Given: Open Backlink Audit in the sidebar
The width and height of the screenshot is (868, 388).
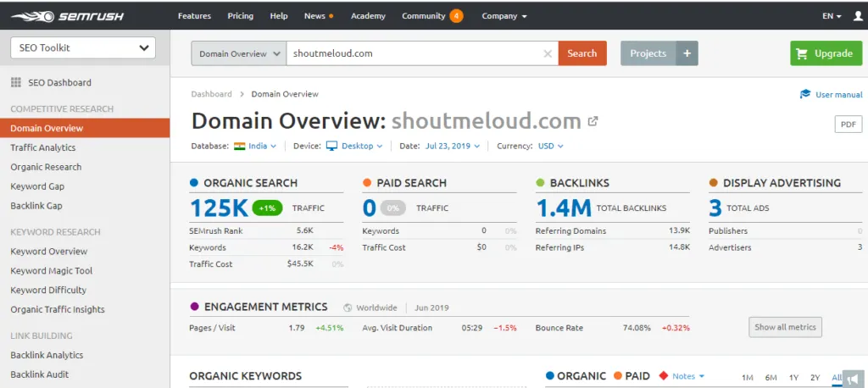Looking at the screenshot, I should (x=39, y=374).
